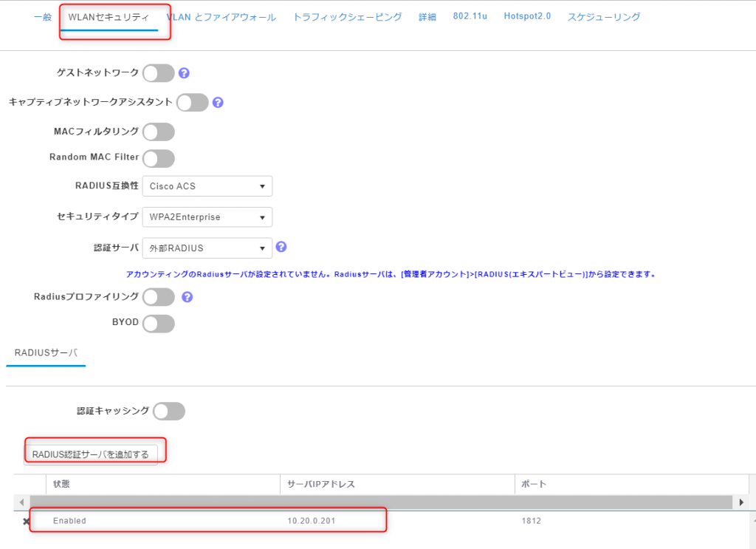Go to the Hotspot2.0 tab

point(527,16)
